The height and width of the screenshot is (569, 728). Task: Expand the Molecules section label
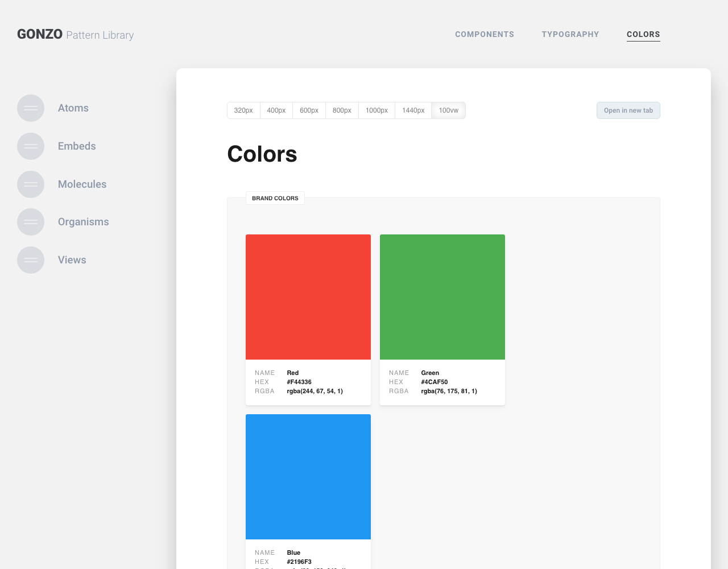82,184
